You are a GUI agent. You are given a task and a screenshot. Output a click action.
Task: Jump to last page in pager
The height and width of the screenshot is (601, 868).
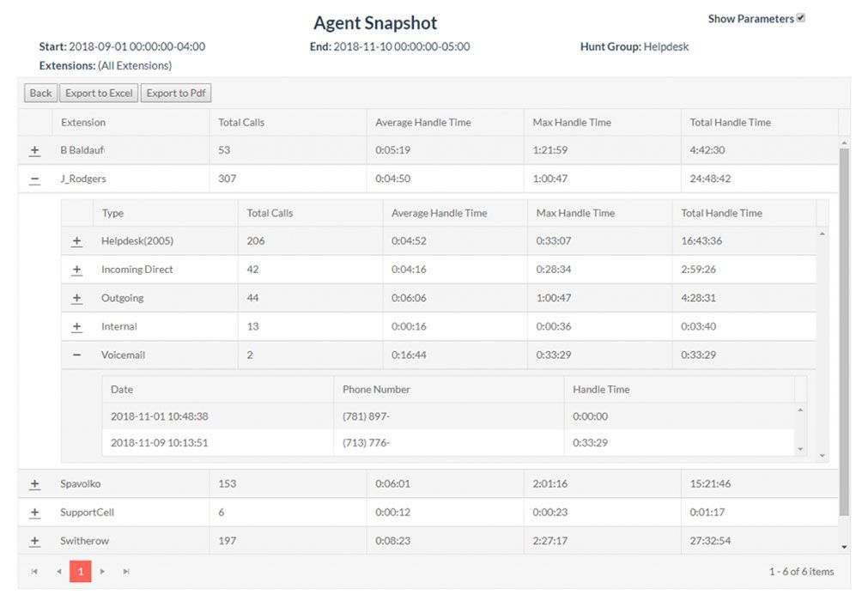pos(126,571)
